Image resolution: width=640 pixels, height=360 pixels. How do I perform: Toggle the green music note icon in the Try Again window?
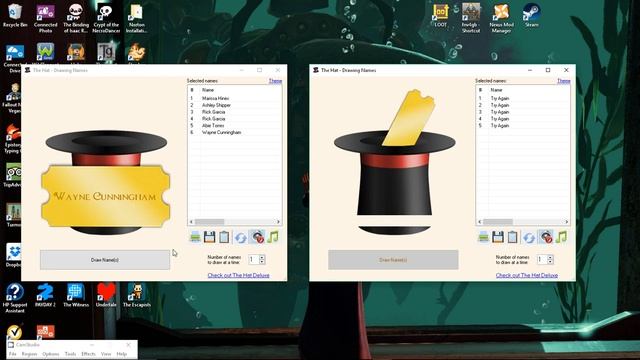coord(561,237)
